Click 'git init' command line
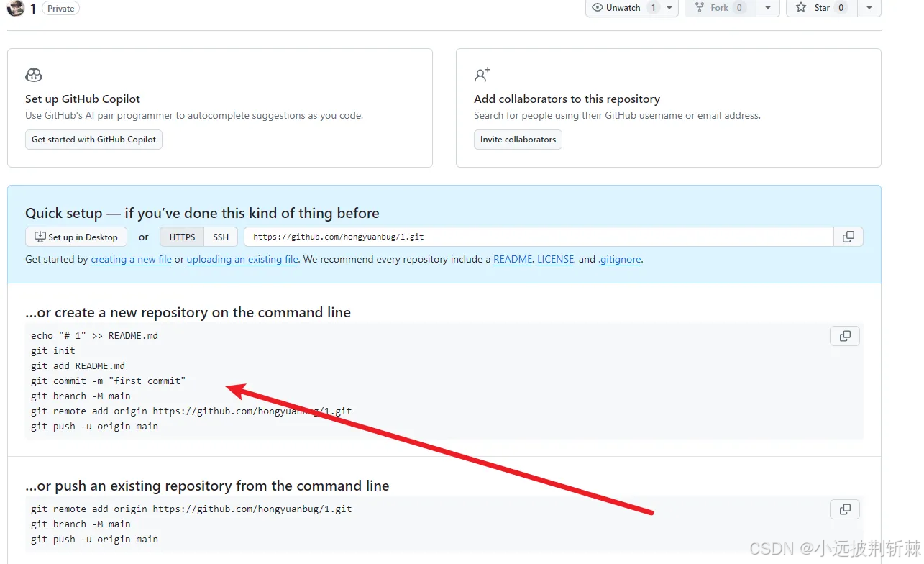 pyautogui.click(x=53, y=350)
